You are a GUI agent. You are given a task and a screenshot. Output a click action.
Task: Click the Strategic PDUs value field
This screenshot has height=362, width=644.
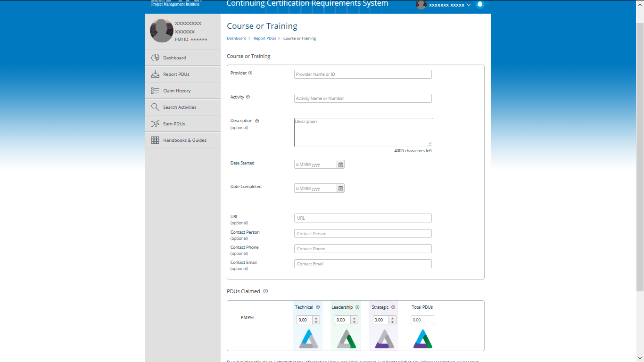point(381,320)
